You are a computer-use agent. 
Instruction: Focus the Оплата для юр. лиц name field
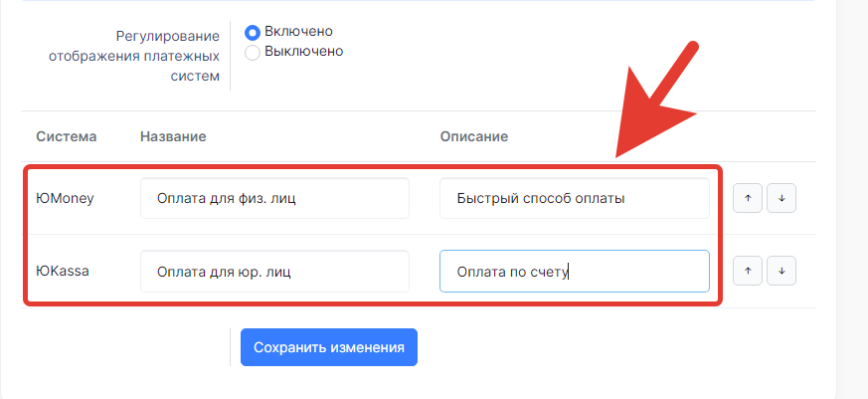274,272
